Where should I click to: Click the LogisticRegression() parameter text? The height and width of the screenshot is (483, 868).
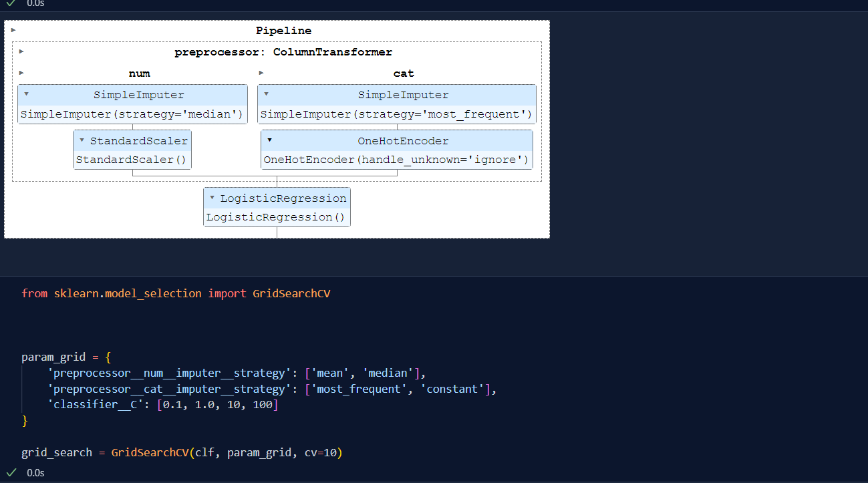275,217
